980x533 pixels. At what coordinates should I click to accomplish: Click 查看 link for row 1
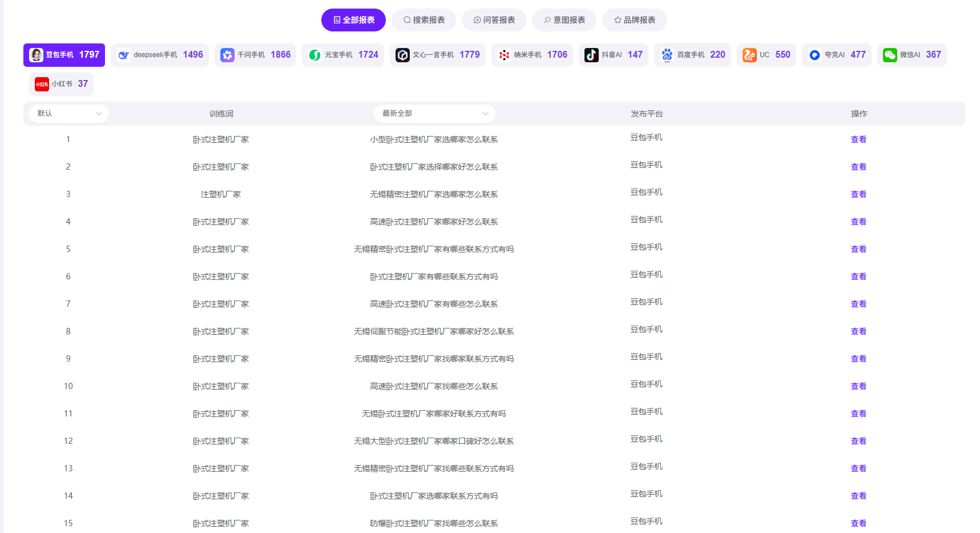[x=858, y=139]
